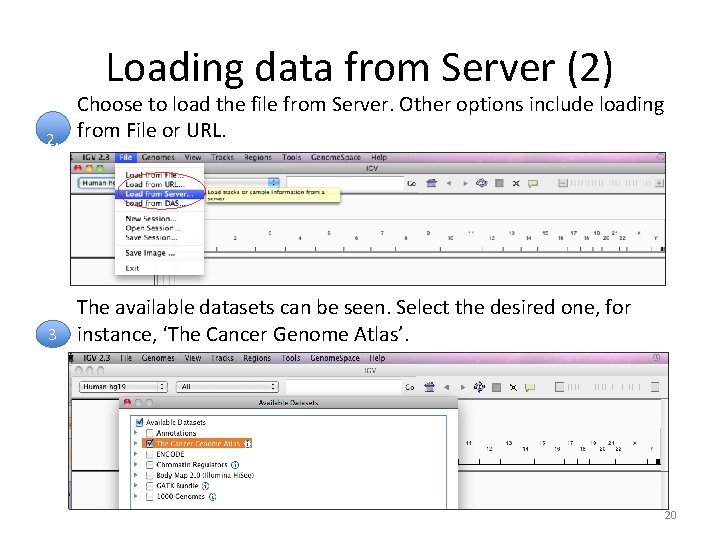
Task: Click the zoom-in button in the lower IGV window
Action: tap(655, 387)
